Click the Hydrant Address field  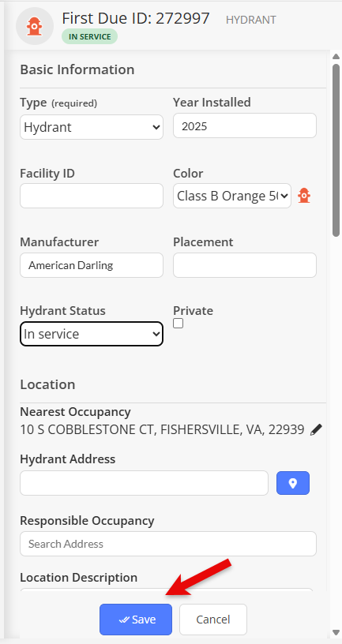(144, 483)
